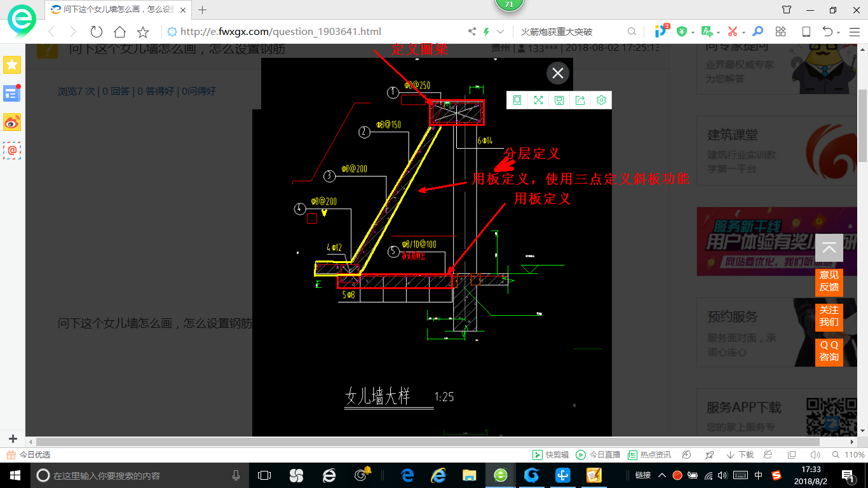Open the browser hamburger main menu

pyautogui.click(x=853, y=32)
